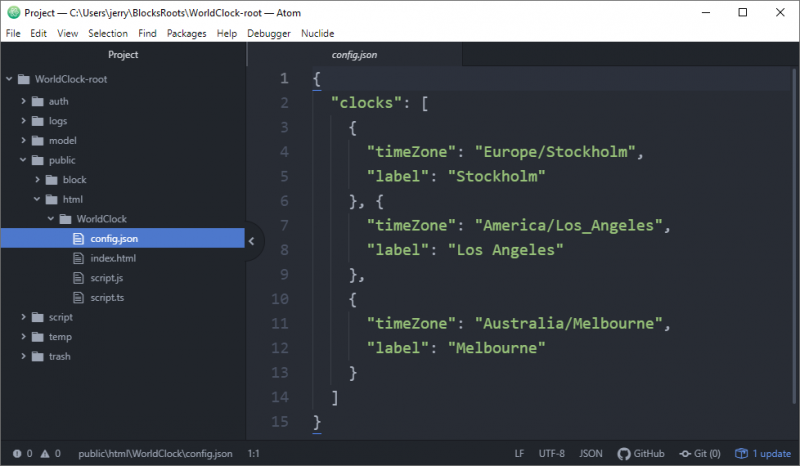Viewport: 800px width, 466px height.
Task: Click the trash folder icon
Action: point(37,356)
